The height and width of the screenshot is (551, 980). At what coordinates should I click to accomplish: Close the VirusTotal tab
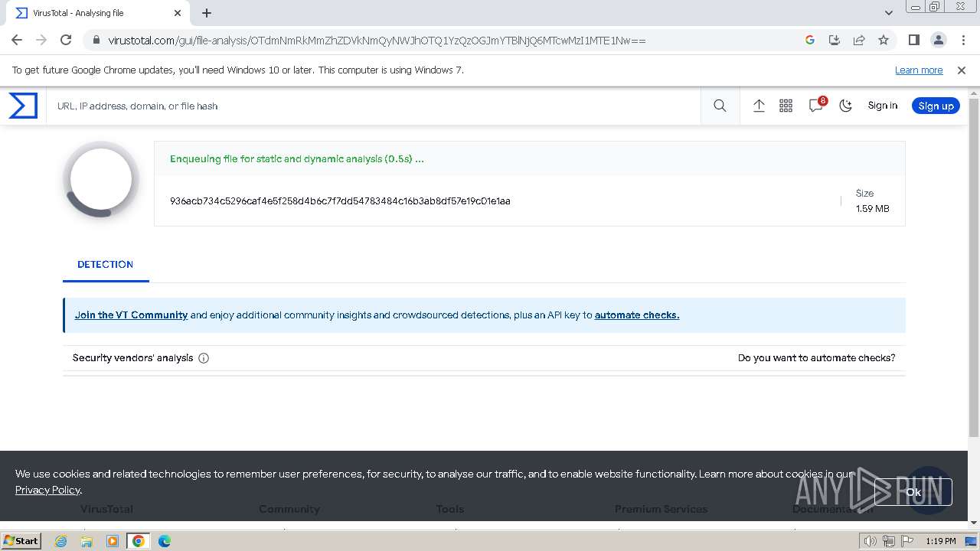coord(178,13)
